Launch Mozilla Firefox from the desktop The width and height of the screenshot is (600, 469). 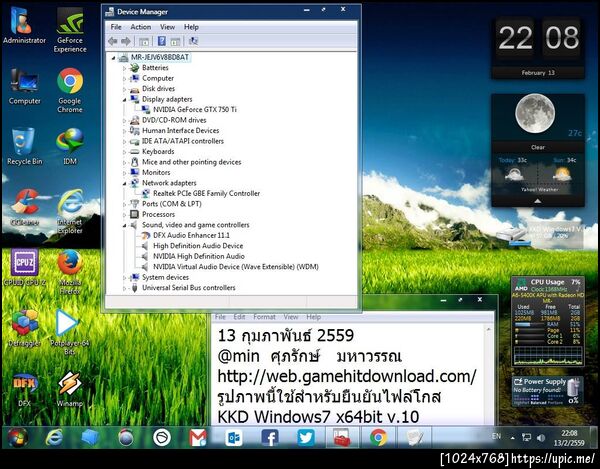point(70,272)
